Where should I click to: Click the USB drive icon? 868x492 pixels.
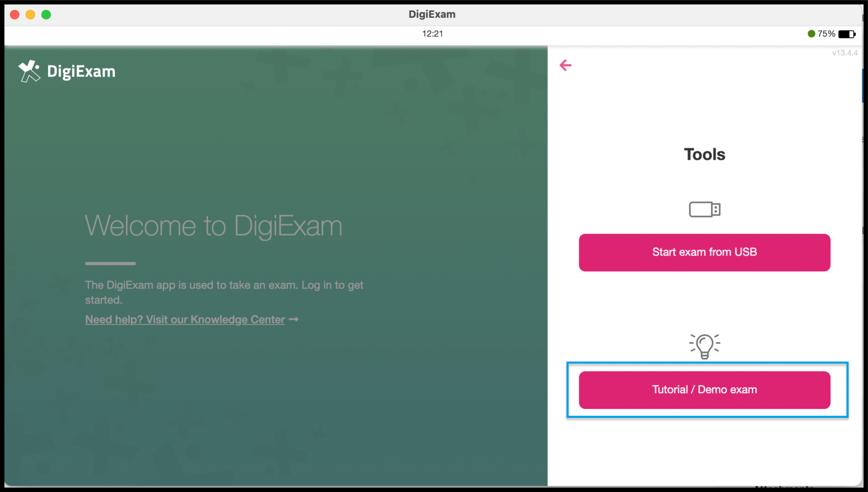pos(704,209)
